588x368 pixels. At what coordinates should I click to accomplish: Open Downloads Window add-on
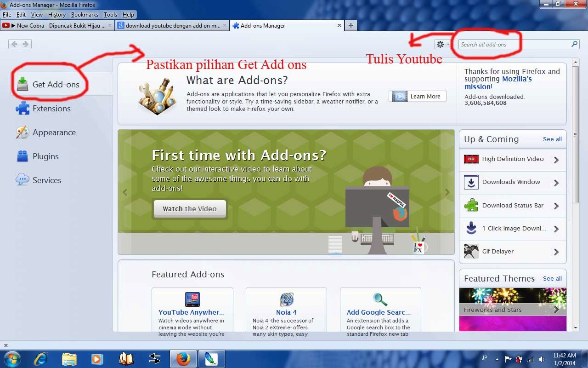coord(513,182)
